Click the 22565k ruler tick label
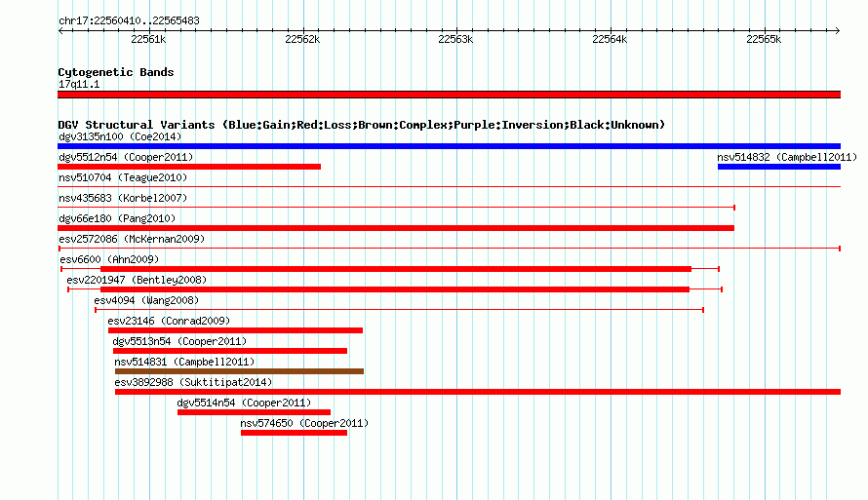Screen dimensions: 868x500 click(764, 39)
